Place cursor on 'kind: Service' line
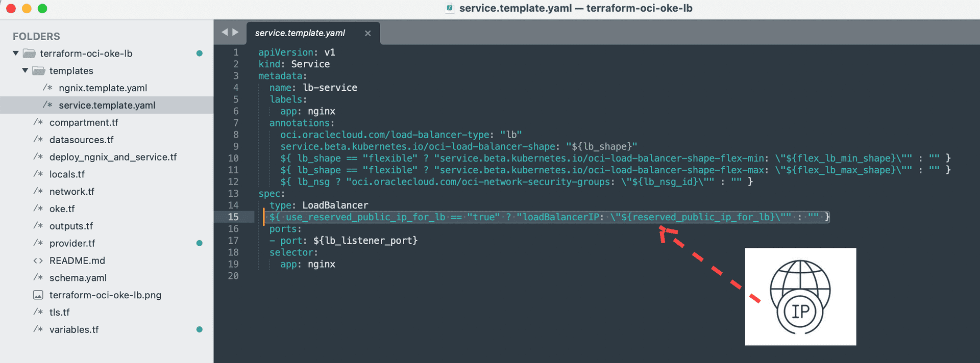 [x=294, y=64]
